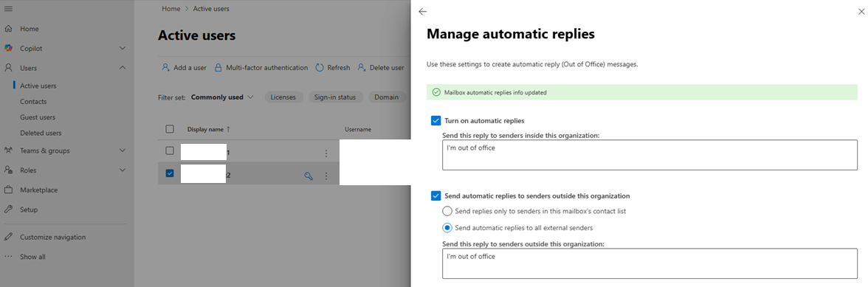Click the Domain filter pill

point(387,97)
